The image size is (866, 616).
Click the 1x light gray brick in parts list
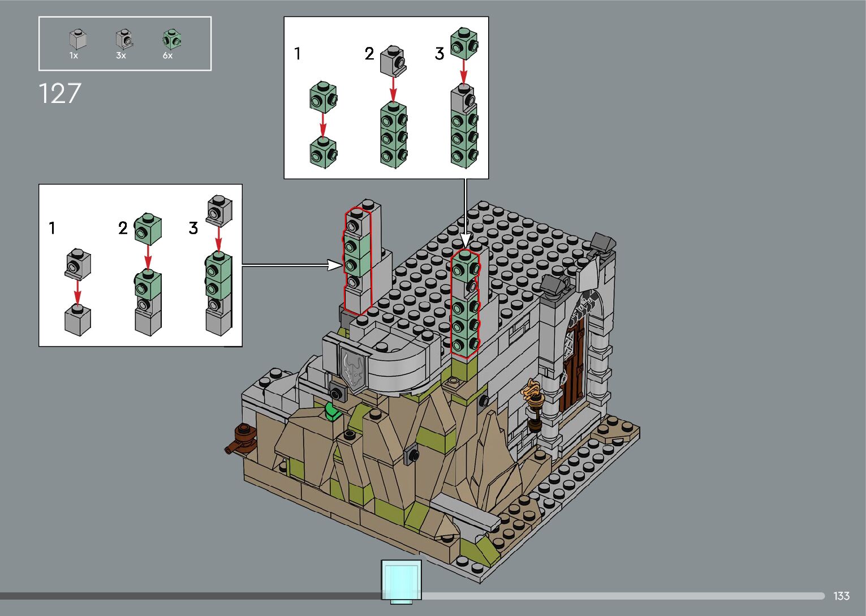coord(77,40)
